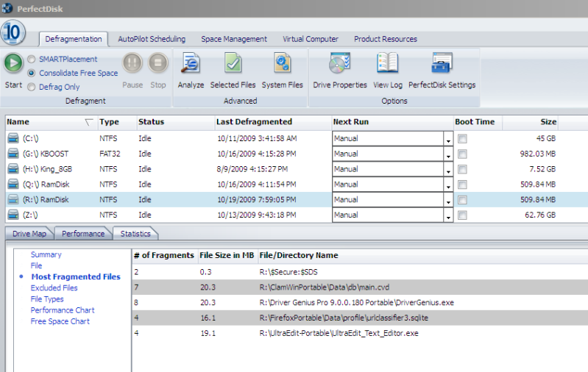The height and width of the screenshot is (372, 588).
Task: Open Next Run dropdown for R:\ RamDisk
Action: [448, 201]
